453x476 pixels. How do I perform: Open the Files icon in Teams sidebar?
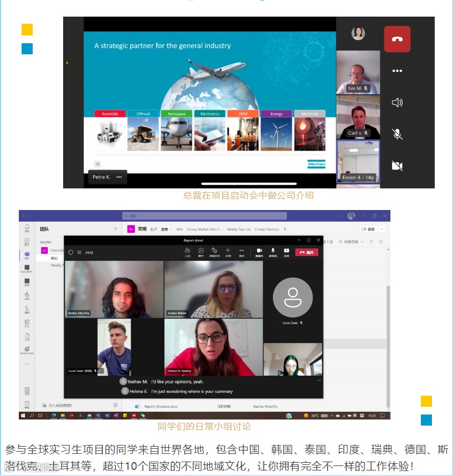click(x=27, y=336)
